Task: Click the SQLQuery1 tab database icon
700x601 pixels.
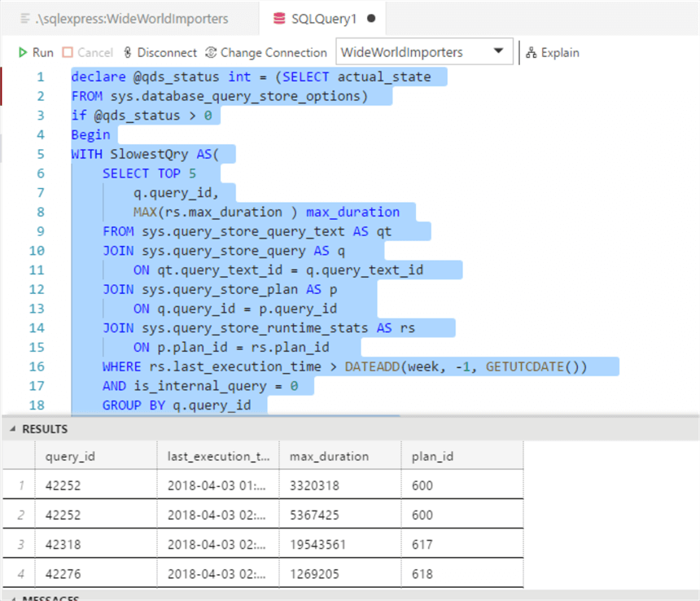Action: tap(280, 18)
